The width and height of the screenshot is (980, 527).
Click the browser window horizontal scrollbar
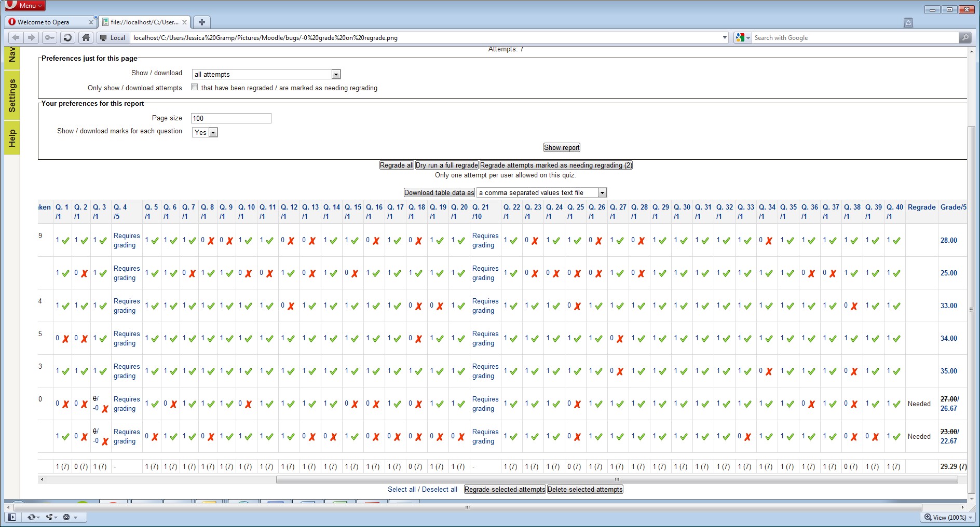click(467, 507)
